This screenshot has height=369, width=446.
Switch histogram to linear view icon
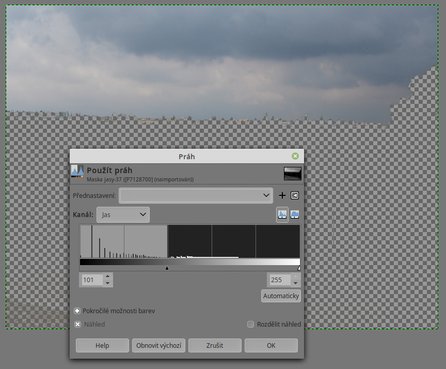tap(282, 214)
